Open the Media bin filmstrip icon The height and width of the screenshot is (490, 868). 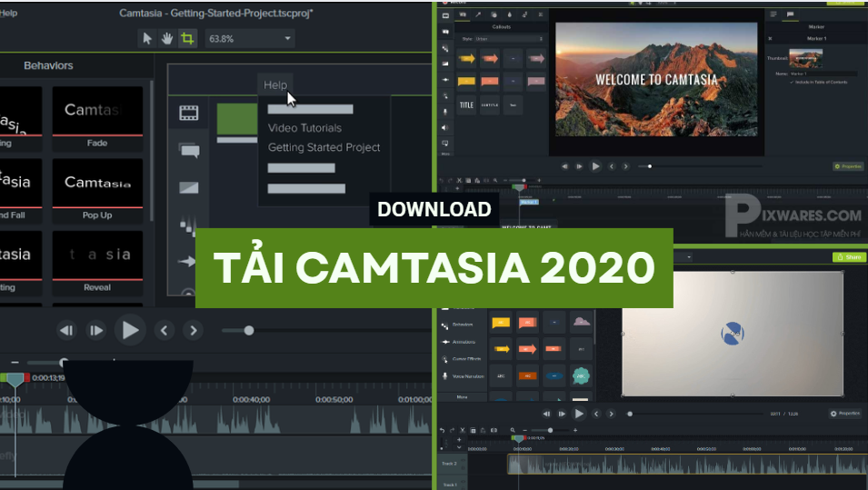(188, 114)
